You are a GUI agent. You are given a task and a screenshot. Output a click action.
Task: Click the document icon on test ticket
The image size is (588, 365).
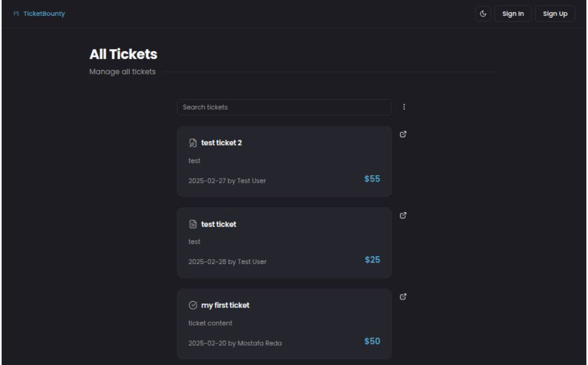click(192, 224)
